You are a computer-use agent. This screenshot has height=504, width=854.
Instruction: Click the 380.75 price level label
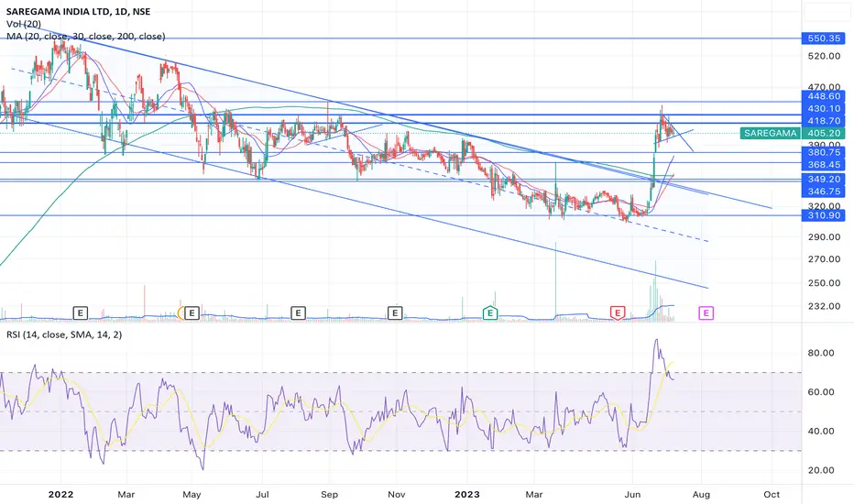824,152
